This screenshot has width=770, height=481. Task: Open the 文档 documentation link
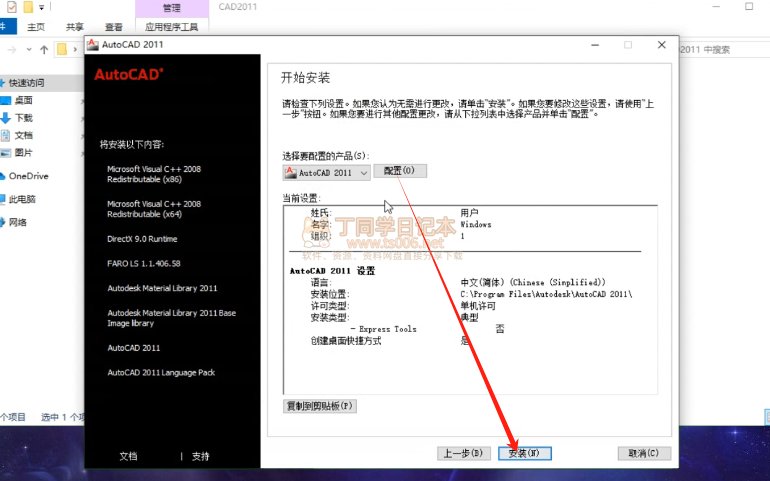click(x=128, y=456)
